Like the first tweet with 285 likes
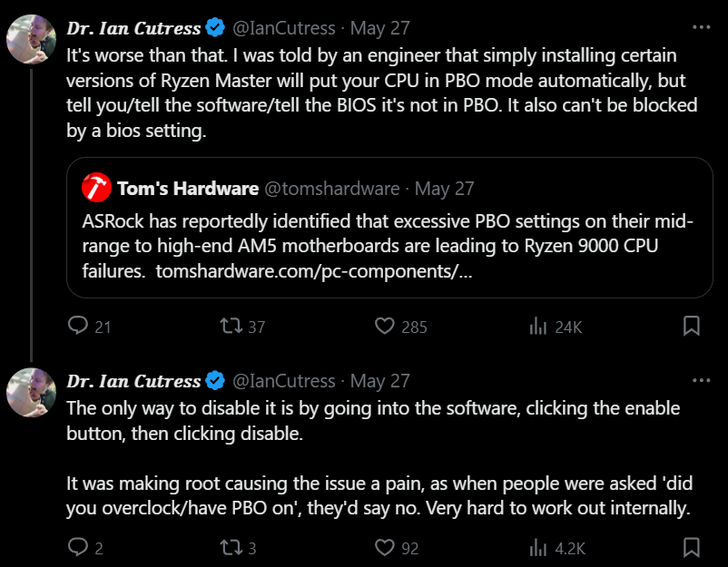This screenshot has width=728, height=567. pos(400,327)
